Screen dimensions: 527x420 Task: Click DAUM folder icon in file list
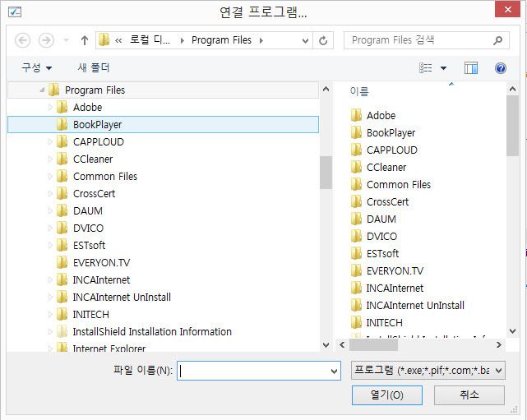pyautogui.click(x=356, y=219)
